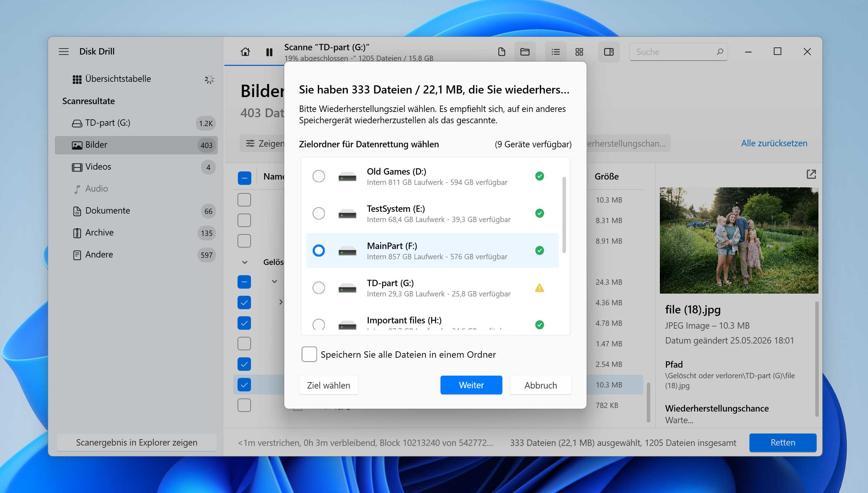This screenshot has height=493, width=868.
Task: Switch to the file view icon
Action: pos(502,52)
